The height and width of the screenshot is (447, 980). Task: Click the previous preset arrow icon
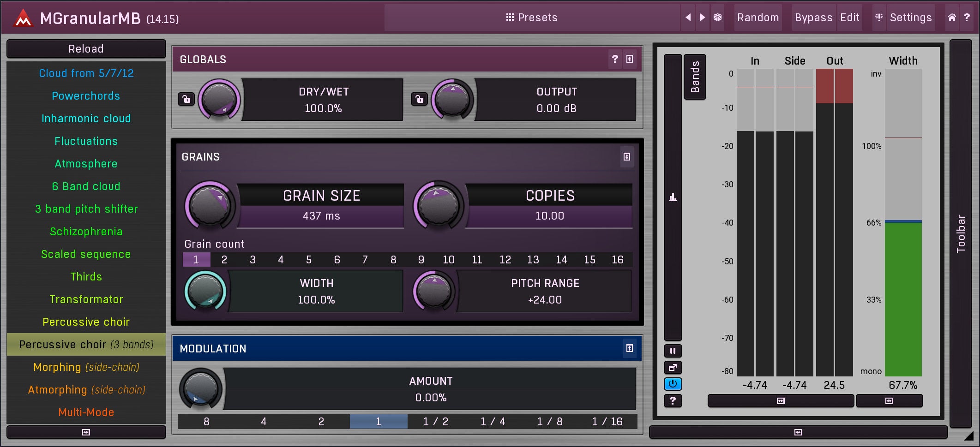point(688,18)
